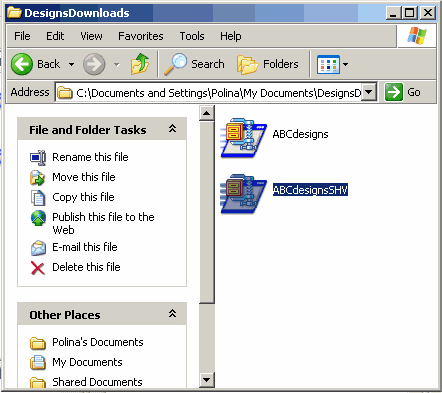Click Rename this file
The width and height of the screenshot is (442, 393).
[90, 157]
